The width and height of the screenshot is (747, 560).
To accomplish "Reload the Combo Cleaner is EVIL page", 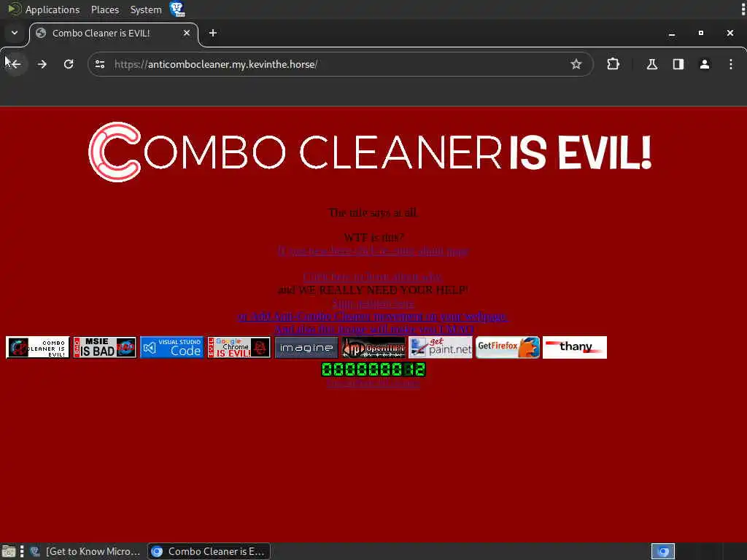I will 69,64.
